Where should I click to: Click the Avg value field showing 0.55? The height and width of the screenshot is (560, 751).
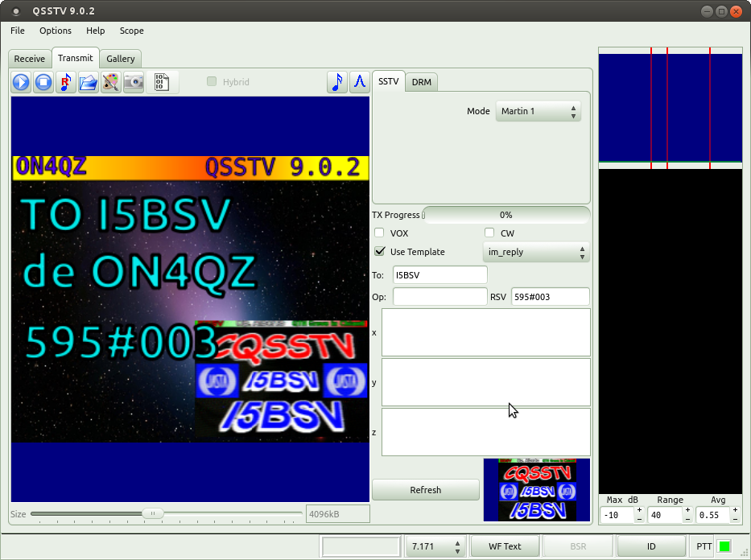(712, 515)
